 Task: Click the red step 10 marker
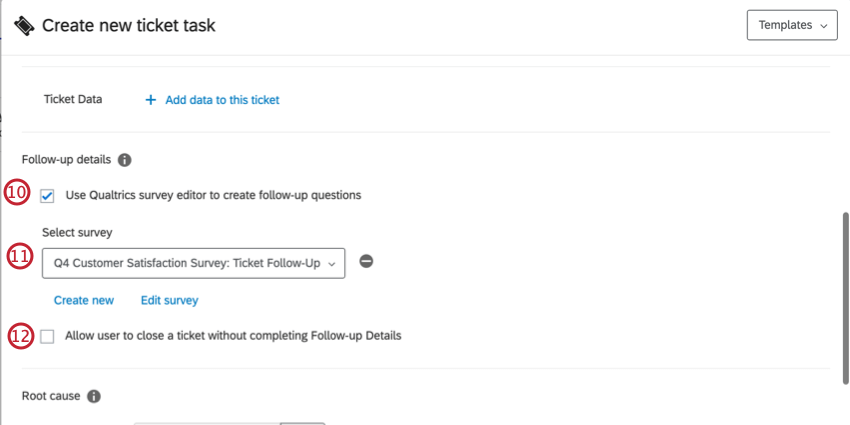(x=18, y=193)
